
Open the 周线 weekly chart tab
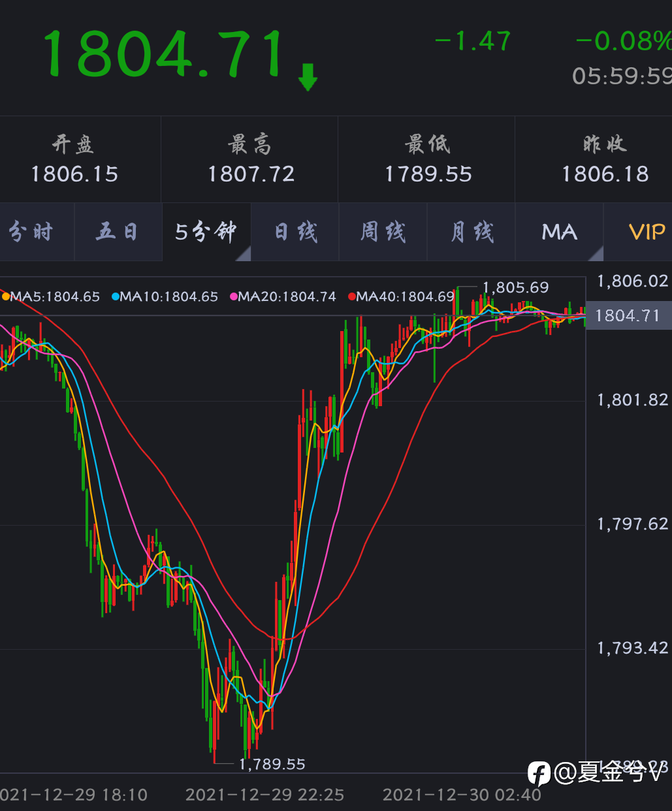(x=383, y=232)
